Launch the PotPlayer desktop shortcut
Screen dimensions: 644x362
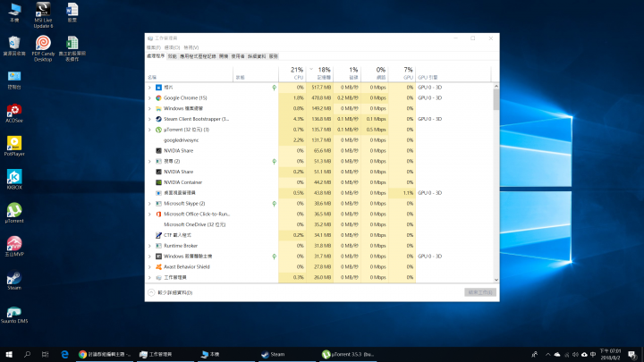14,147
